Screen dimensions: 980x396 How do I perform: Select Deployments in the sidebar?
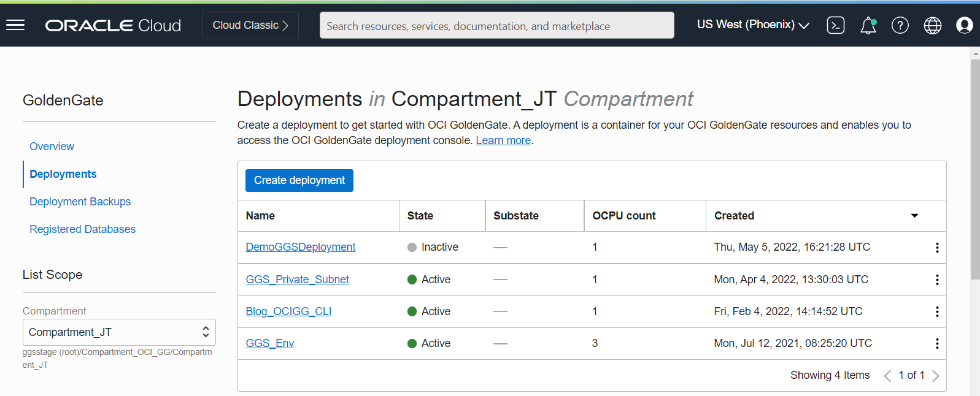tap(63, 174)
